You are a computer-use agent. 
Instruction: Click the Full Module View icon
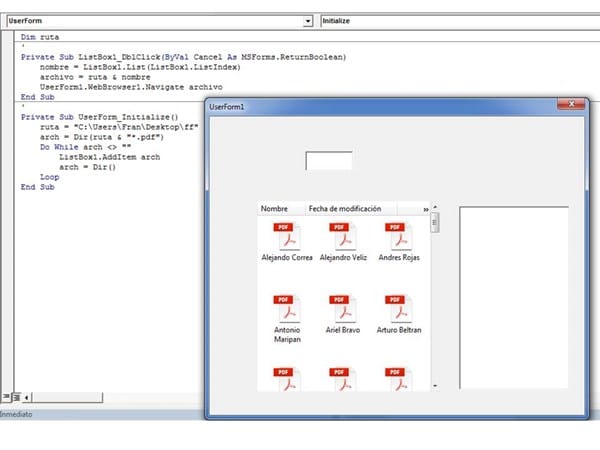coord(14,397)
